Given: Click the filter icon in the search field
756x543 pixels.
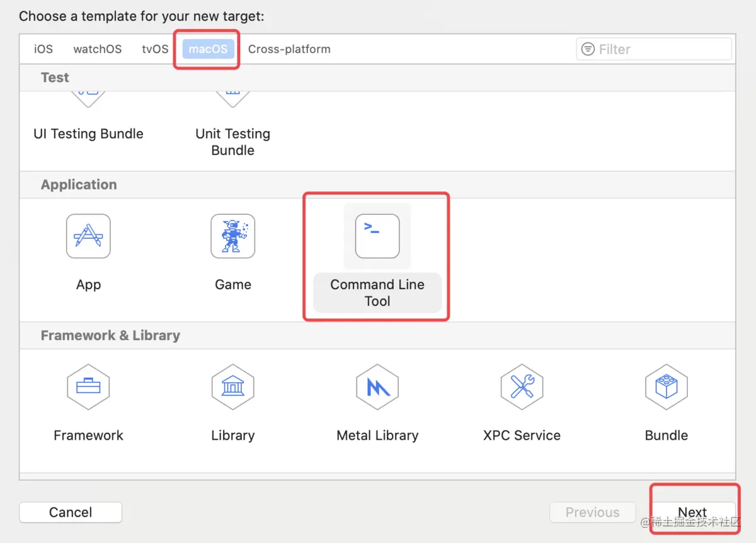Looking at the screenshot, I should tap(588, 49).
